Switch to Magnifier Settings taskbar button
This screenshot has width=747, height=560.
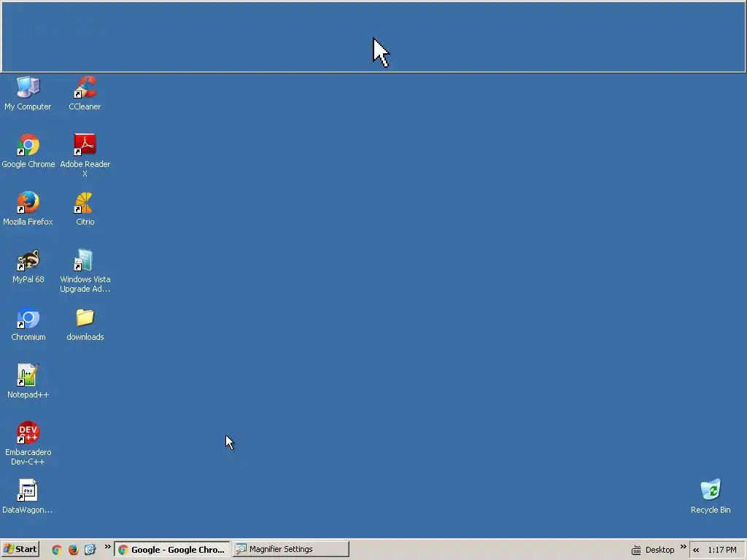tap(290, 549)
